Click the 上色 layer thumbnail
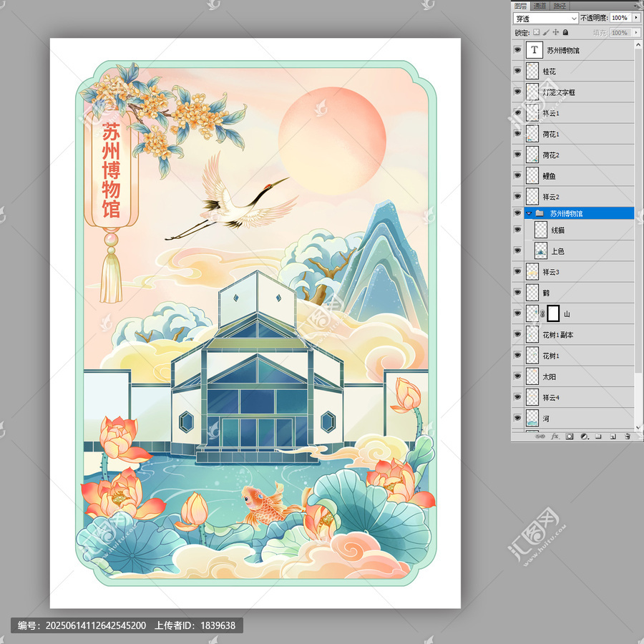644x644 pixels. click(x=540, y=250)
